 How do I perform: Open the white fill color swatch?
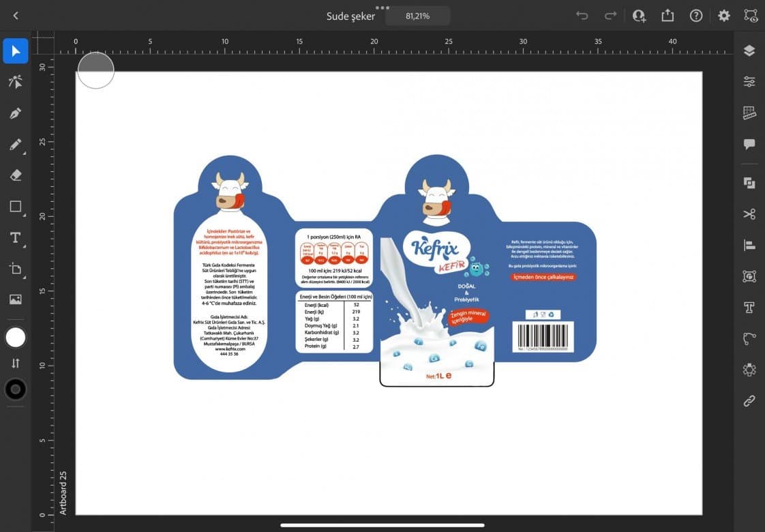point(16,337)
